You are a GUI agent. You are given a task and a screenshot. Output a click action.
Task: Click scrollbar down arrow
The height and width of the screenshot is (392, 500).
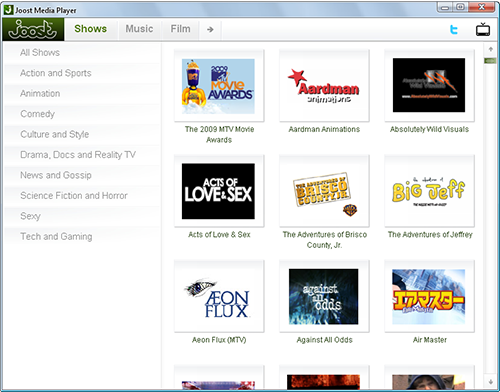tap(490, 382)
